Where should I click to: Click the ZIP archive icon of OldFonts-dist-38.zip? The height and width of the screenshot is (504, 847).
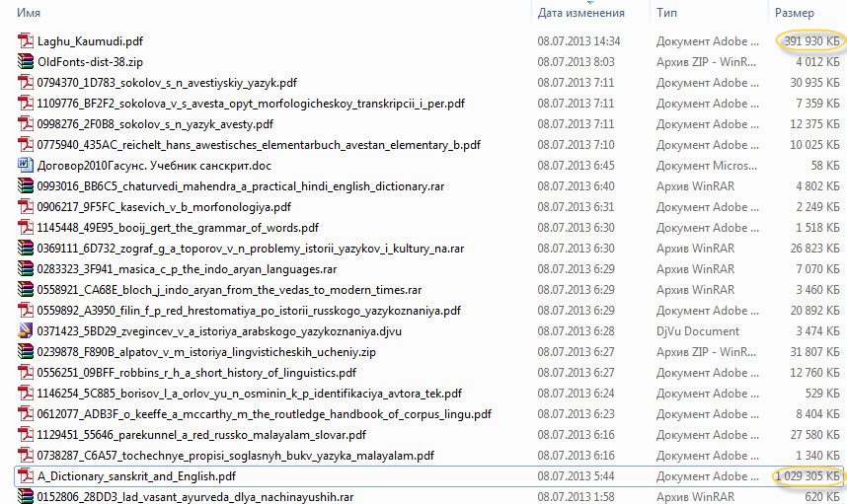tap(26, 61)
